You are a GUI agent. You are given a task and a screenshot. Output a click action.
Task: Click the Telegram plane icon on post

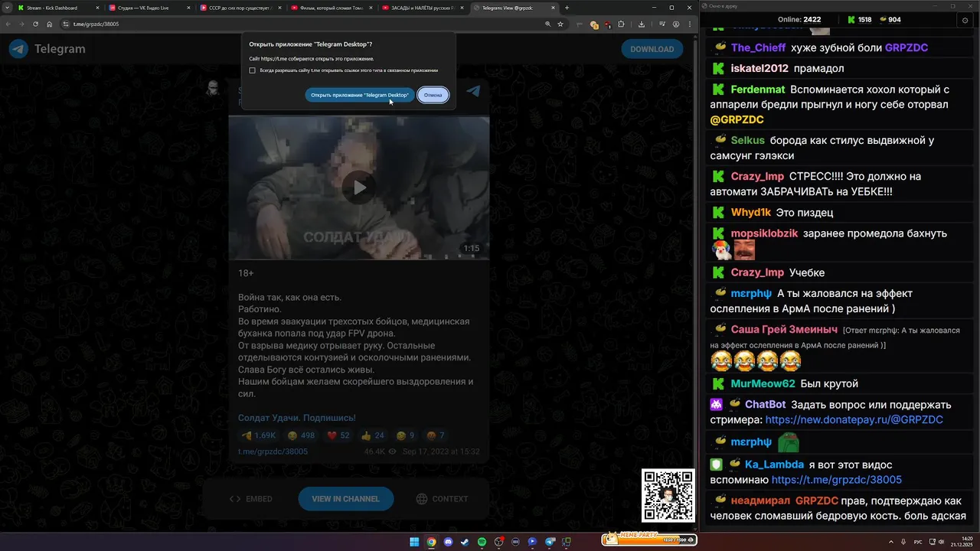pos(474,91)
